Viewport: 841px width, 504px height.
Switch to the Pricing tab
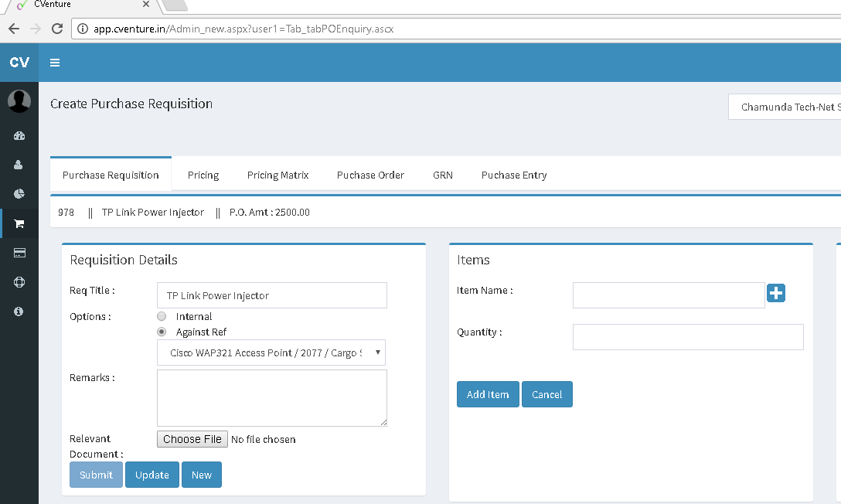203,175
